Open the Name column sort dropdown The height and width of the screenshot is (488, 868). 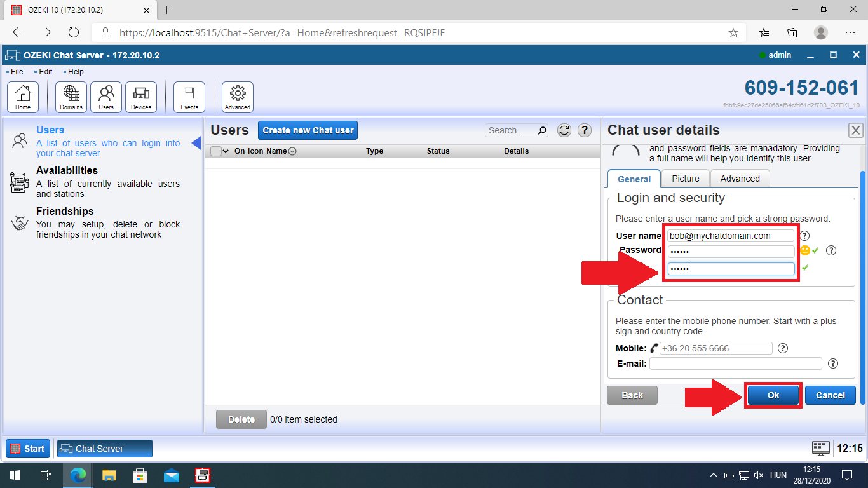(x=292, y=151)
